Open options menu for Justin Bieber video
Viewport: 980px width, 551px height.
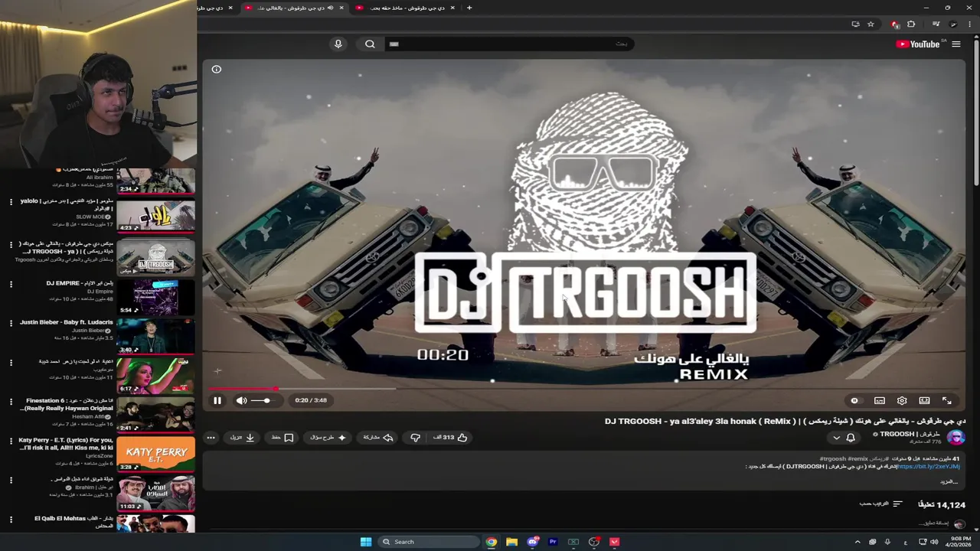click(11, 323)
